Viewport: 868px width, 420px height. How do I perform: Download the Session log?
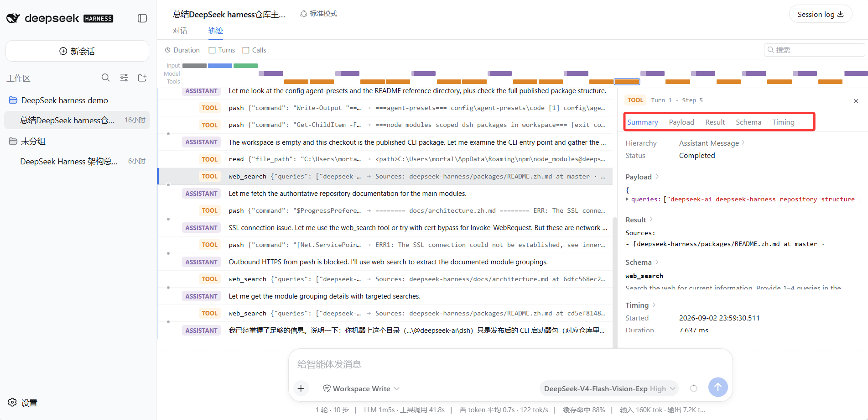(x=821, y=14)
